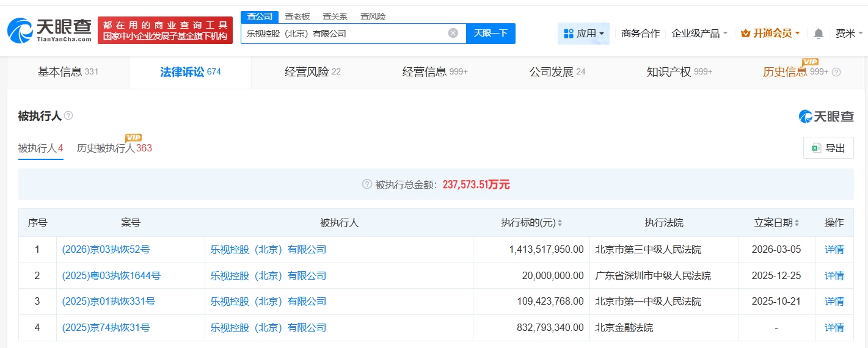Sort by 立案日期 column arrows
Screen dimensions: 868x348
pyautogui.click(x=797, y=223)
